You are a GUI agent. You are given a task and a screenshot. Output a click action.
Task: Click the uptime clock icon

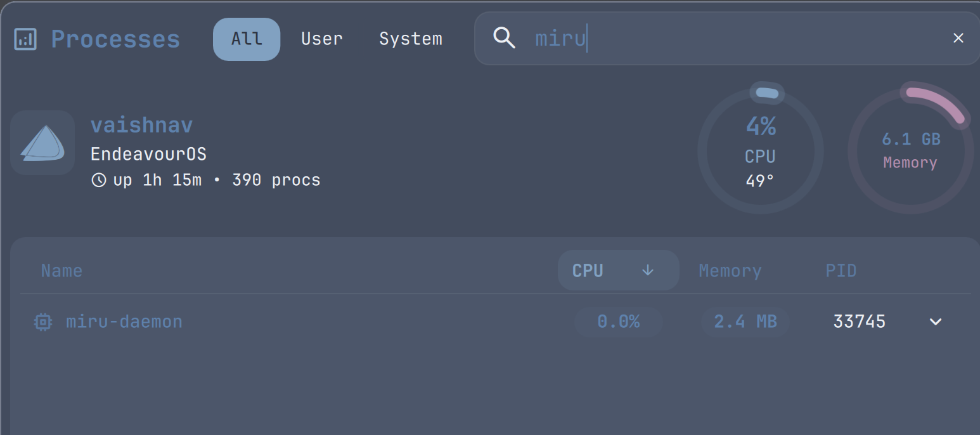pyautogui.click(x=99, y=180)
